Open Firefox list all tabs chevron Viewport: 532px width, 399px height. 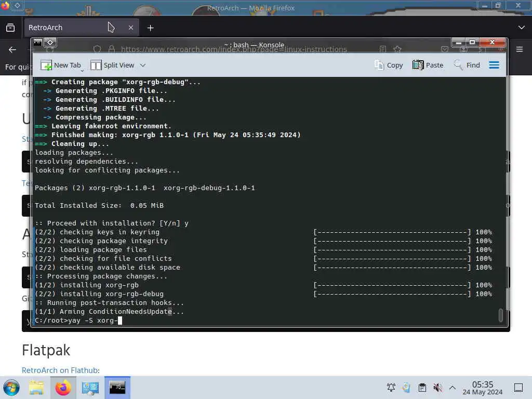click(522, 28)
